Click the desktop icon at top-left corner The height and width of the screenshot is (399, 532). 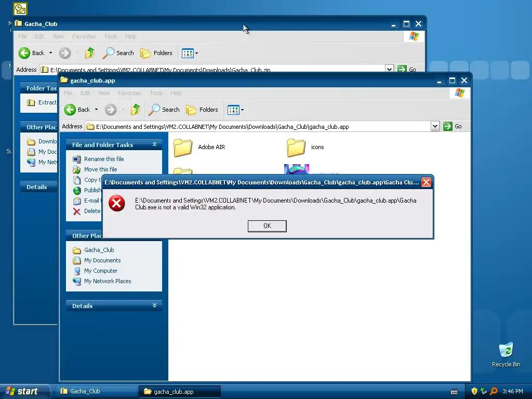[20, 9]
